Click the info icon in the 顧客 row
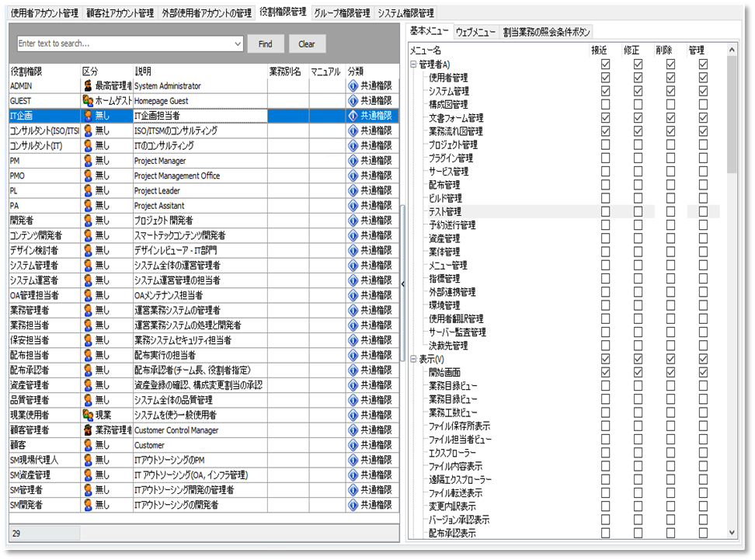 pyautogui.click(x=353, y=445)
